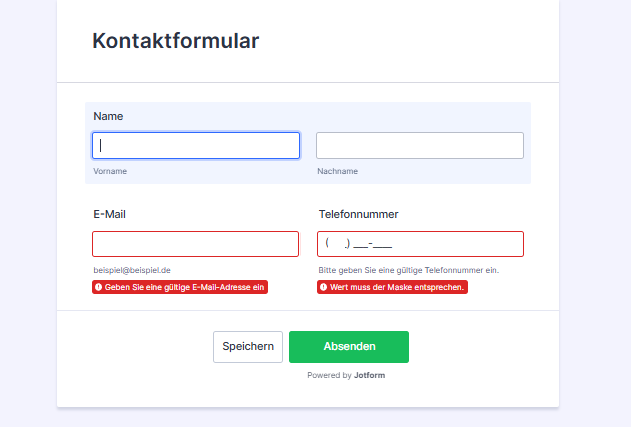This screenshot has width=631, height=427.
Task: Click the 'Geben Sie eine gültige E-Mail-Adresse ein' error
Action: point(185,287)
